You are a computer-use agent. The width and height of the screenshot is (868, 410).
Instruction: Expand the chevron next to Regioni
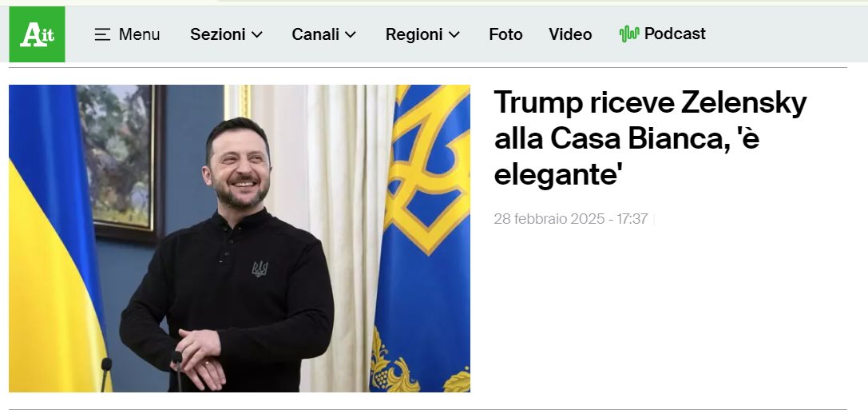pyautogui.click(x=454, y=34)
